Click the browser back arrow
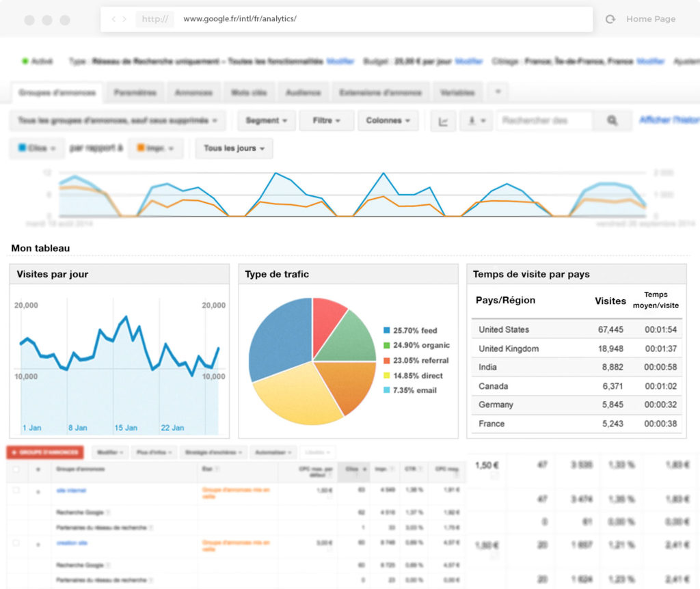 [113, 18]
